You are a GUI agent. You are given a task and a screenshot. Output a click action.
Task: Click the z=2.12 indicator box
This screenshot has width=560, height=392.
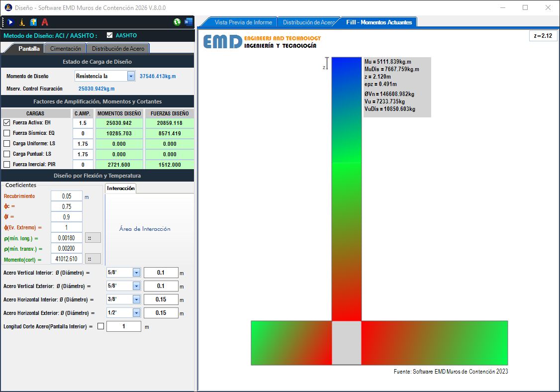coord(543,36)
